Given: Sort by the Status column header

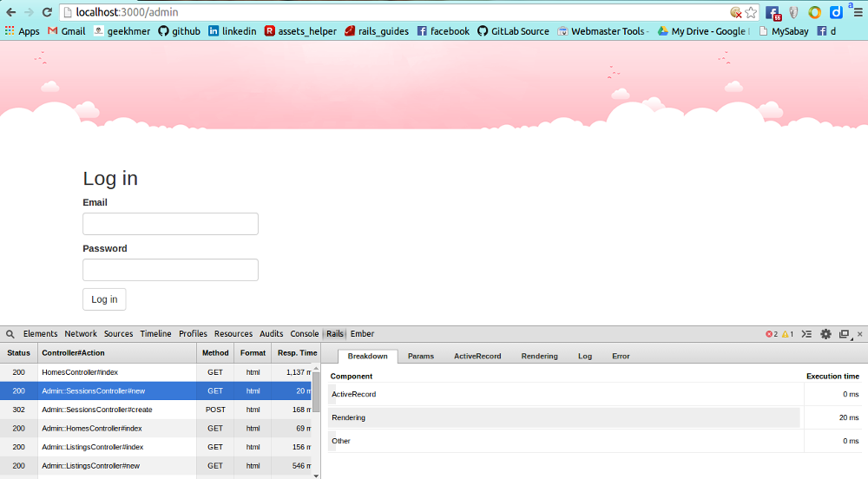Looking at the screenshot, I should pos(19,353).
